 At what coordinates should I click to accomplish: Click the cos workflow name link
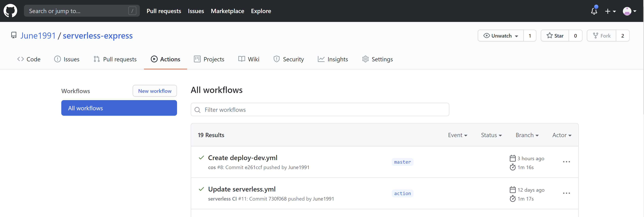[x=212, y=167]
